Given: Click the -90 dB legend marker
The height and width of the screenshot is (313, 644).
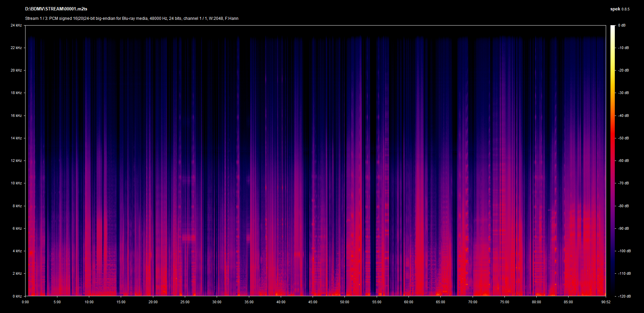Looking at the screenshot, I should pos(623,228).
